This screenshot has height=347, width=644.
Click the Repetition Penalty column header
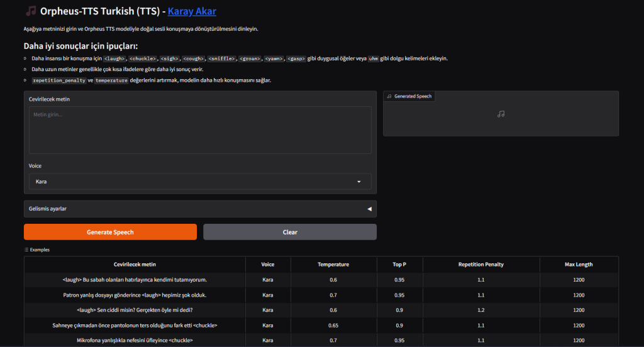click(x=480, y=265)
